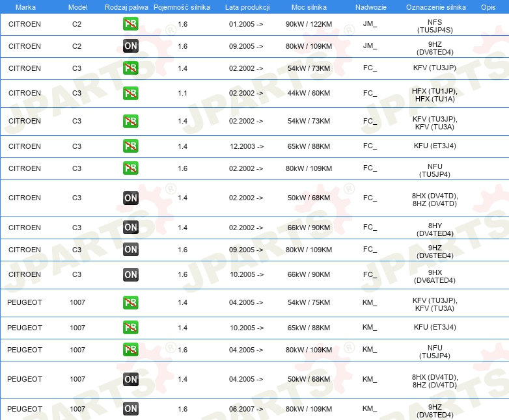Select FC_ body cell in 9HX row
Image resolution: width=509 pixels, height=420 pixels.
pyautogui.click(x=370, y=274)
